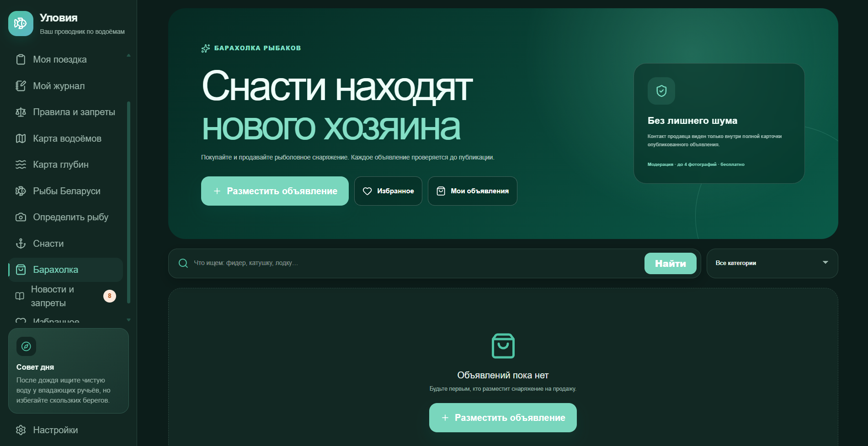Open Моя поездка in sidebar

tap(65, 59)
